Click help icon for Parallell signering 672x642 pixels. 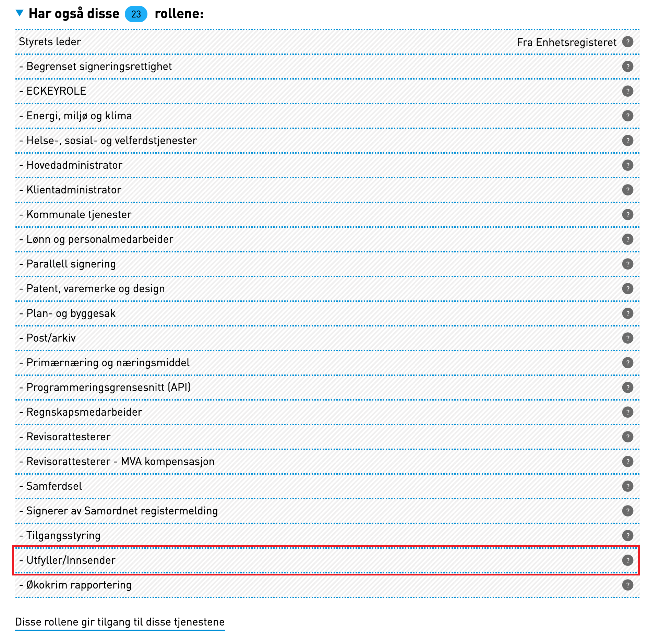pyautogui.click(x=627, y=264)
